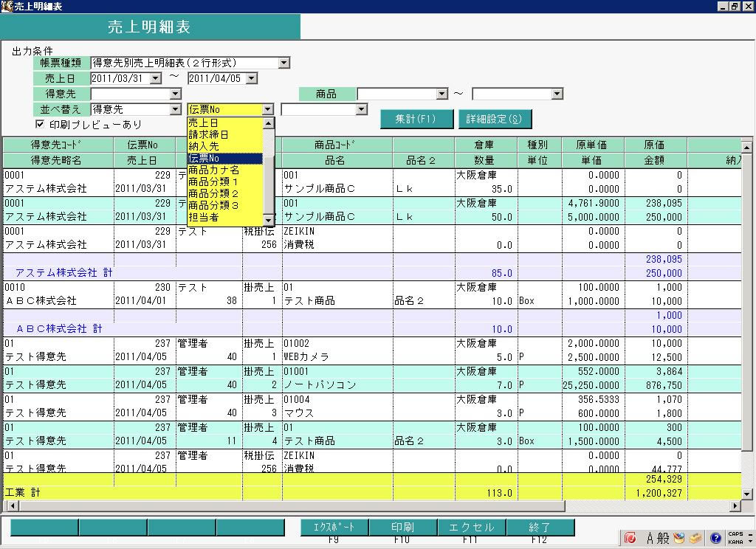
Task: Click the 原単価 column header
Action: 591,145
